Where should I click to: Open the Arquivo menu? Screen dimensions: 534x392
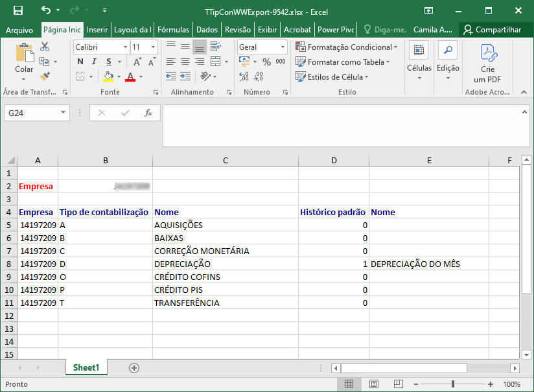(x=19, y=30)
